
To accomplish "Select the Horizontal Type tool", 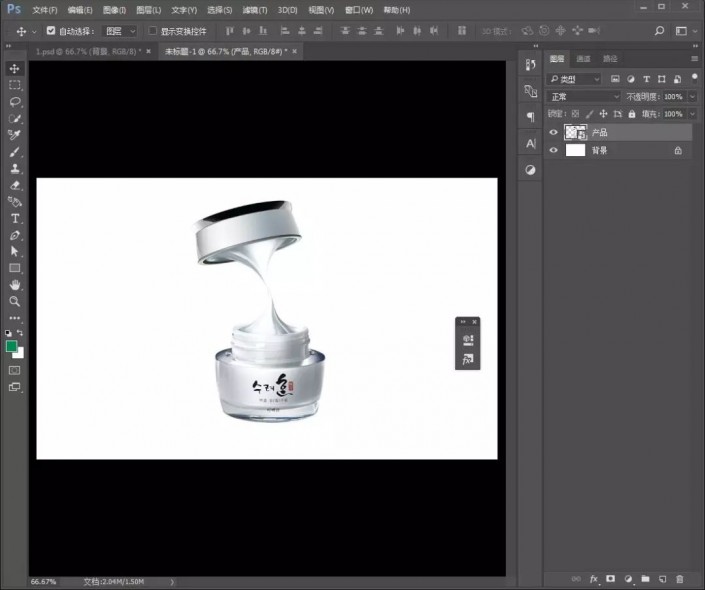I will pyautogui.click(x=14, y=218).
